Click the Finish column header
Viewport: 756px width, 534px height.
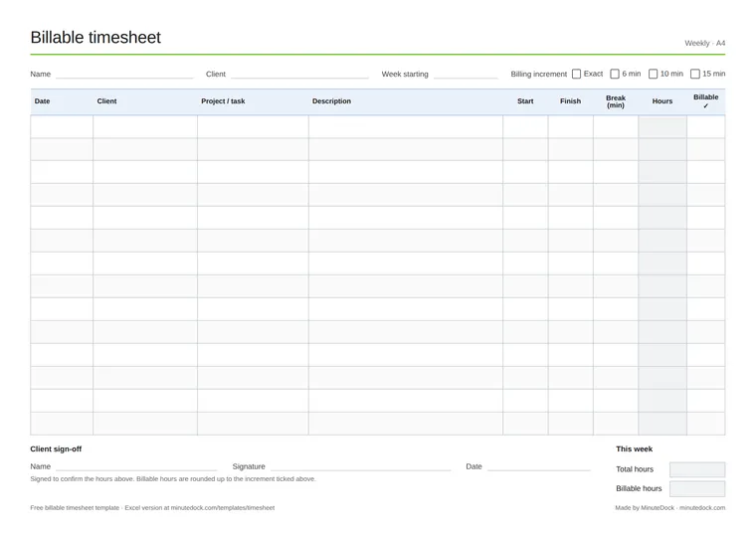(x=570, y=101)
